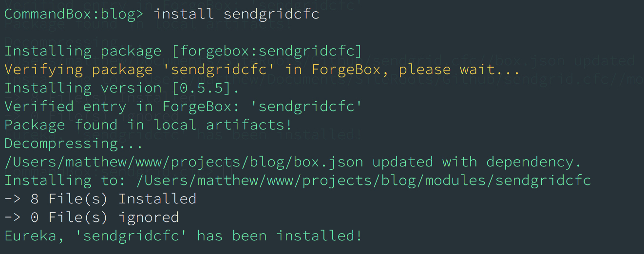Click the '8 File(s) Installed' line

(x=100, y=199)
